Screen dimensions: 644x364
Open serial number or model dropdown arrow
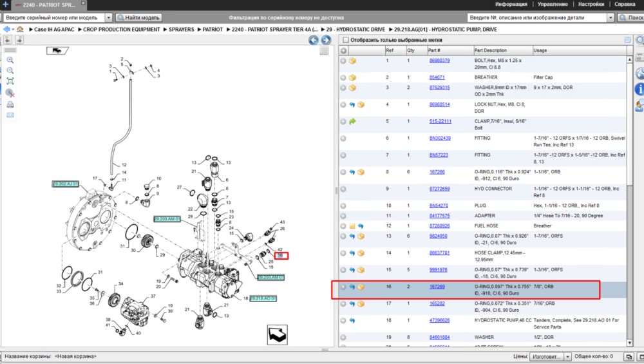click(108, 17)
